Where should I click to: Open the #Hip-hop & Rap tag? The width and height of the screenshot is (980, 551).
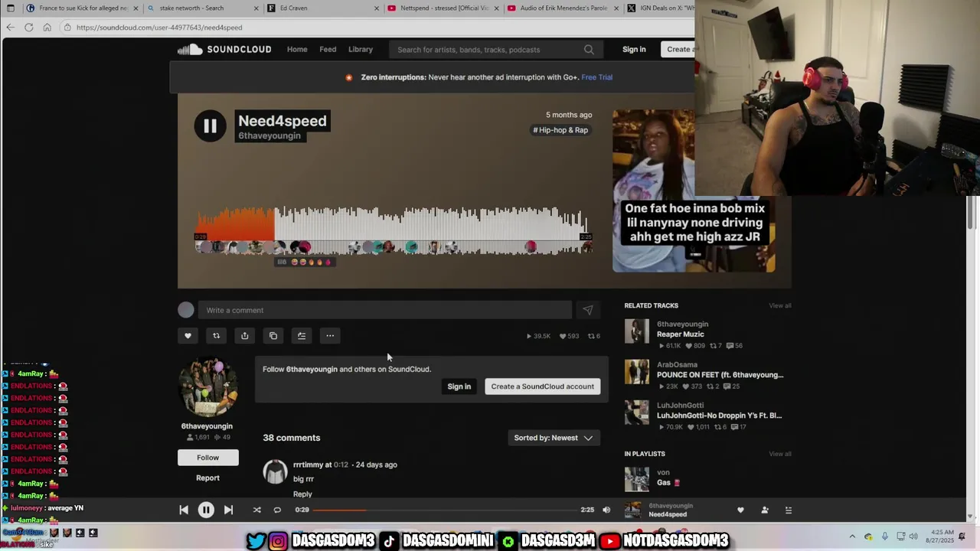tap(560, 130)
